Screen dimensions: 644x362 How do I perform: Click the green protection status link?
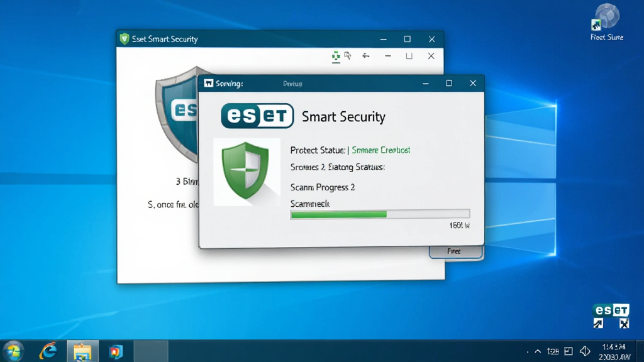(x=380, y=150)
